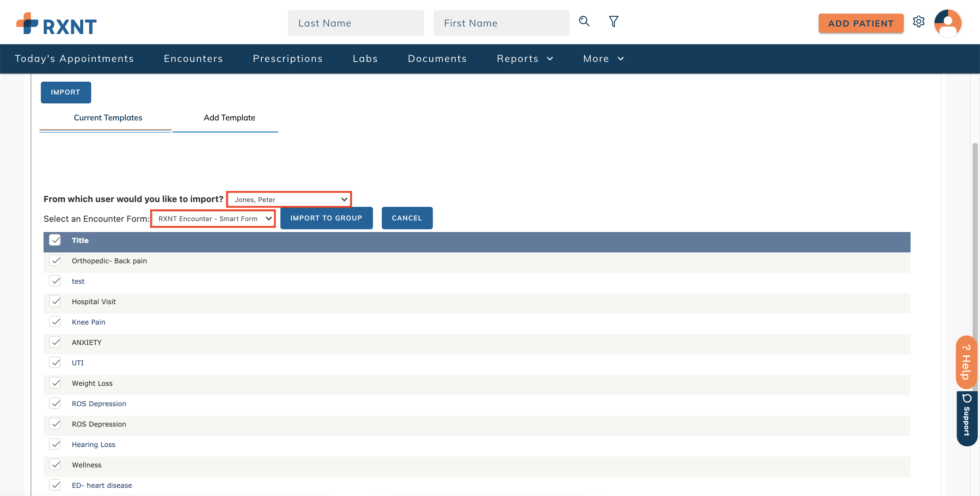Open the Support chat side tab
This screenshot has width=980, height=496.
pyautogui.click(x=967, y=418)
